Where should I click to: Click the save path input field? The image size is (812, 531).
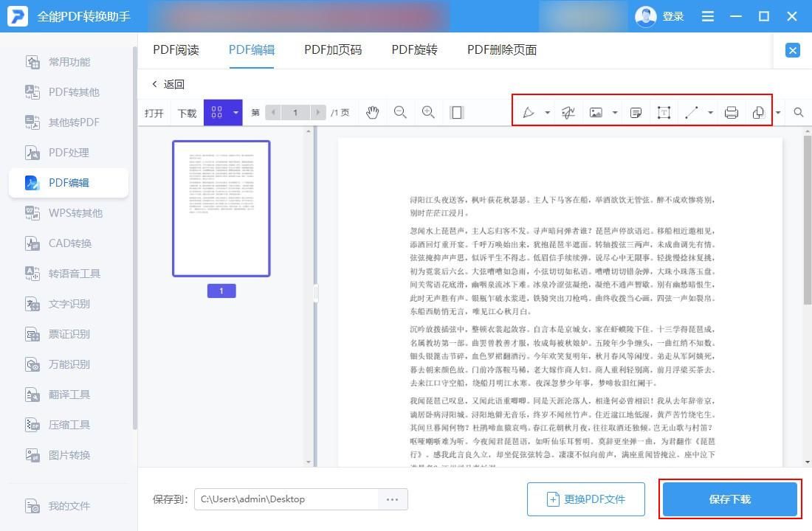click(x=286, y=499)
